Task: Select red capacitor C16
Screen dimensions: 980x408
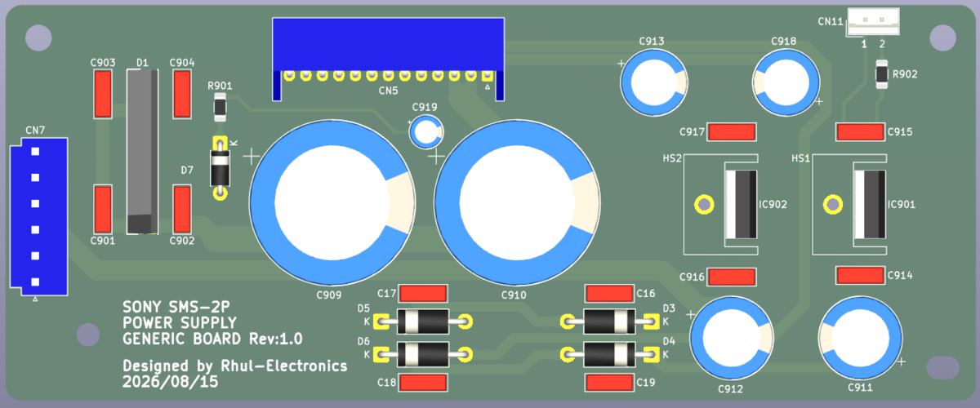Action: (x=610, y=293)
